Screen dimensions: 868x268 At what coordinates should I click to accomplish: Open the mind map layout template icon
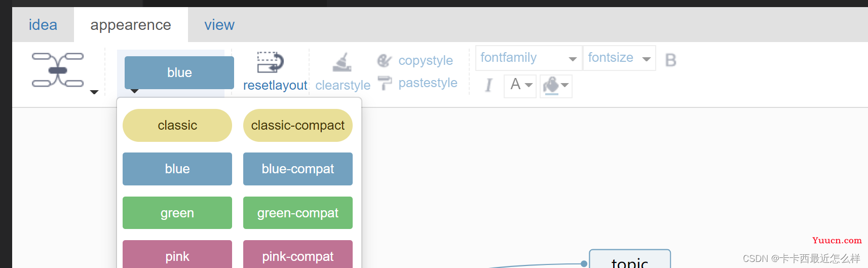(x=58, y=70)
